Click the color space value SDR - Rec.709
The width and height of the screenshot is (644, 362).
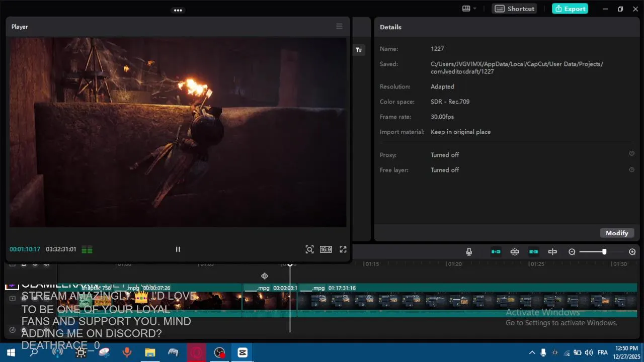click(x=450, y=102)
